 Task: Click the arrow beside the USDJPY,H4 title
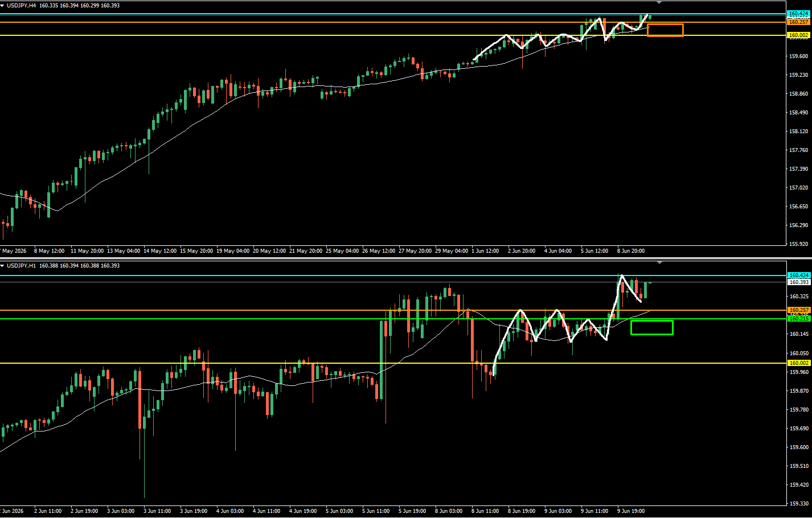coord(2,5)
